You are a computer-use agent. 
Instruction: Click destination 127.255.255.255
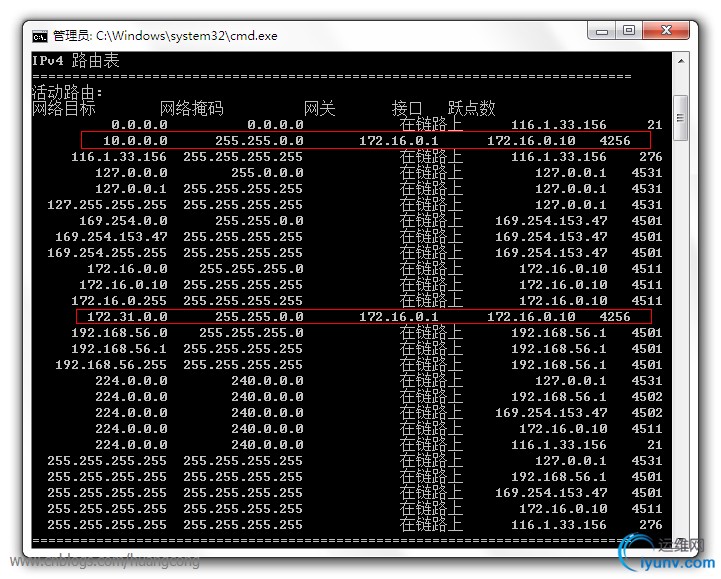107,205
